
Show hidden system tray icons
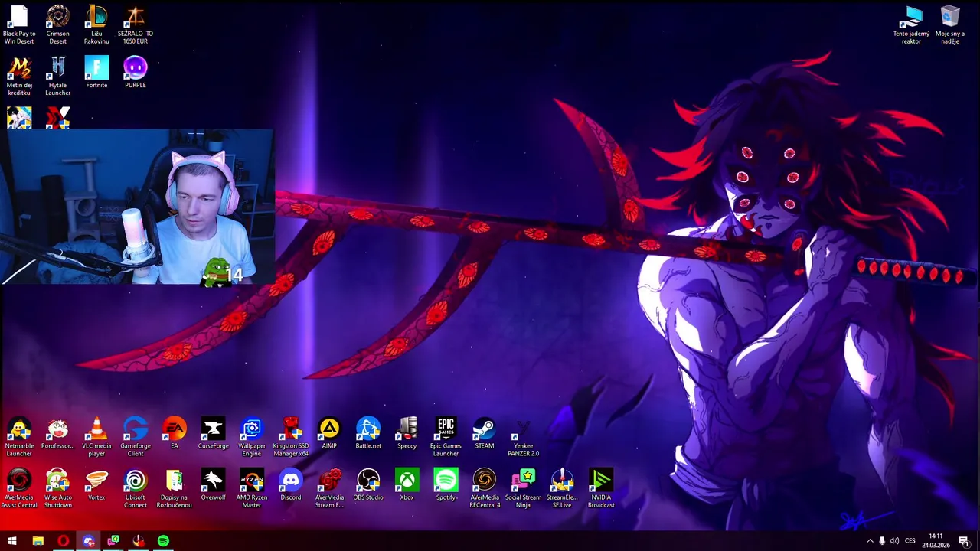pos(870,541)
